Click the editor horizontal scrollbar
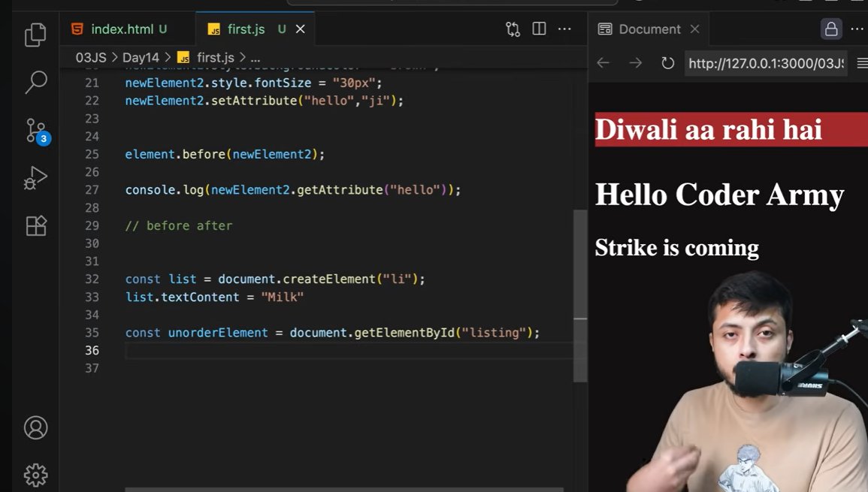The image size is (868, 492). coord(343,489)
